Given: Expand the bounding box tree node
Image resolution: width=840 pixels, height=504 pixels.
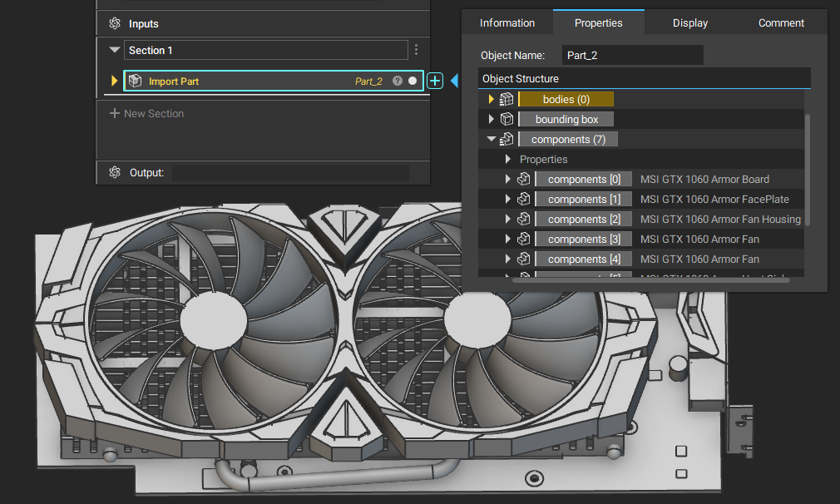Looking at the screenshot, I should tap(491, 118).
